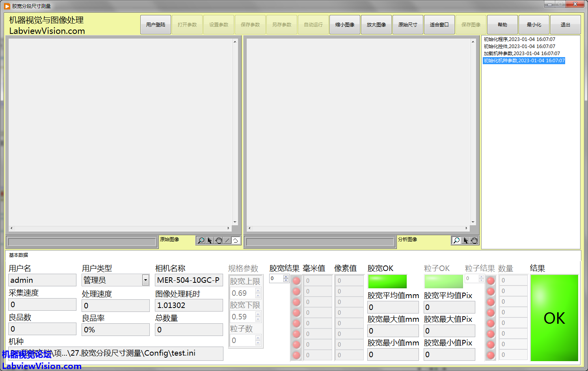Click the large green OK result indicator
This screenshot has width=588, height=371.
point(554,318)
